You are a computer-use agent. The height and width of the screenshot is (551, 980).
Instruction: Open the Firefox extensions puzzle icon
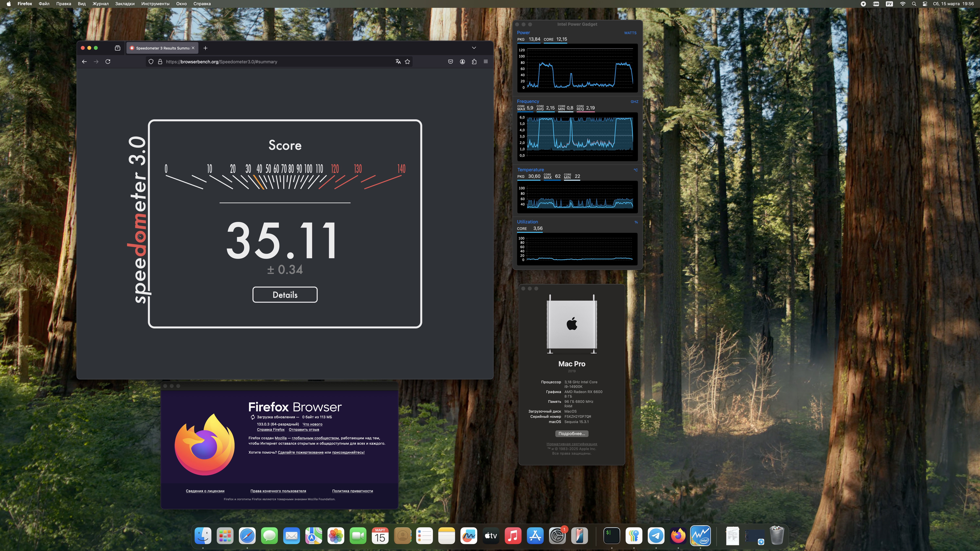474,62
